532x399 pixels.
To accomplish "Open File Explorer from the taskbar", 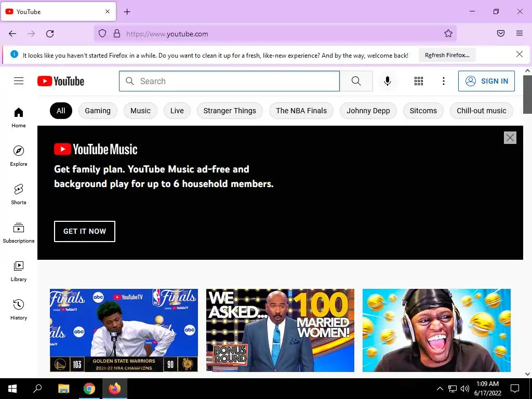I will (63, 389).
